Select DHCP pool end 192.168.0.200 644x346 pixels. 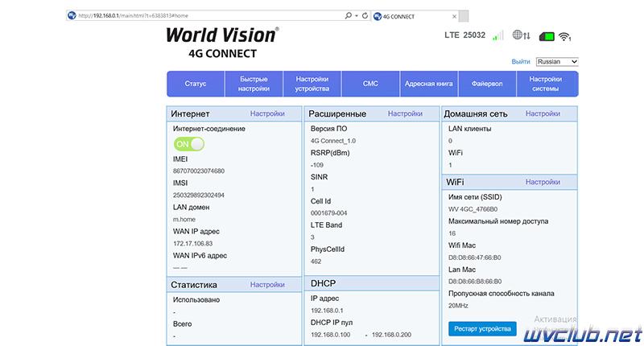pos(391,335)
